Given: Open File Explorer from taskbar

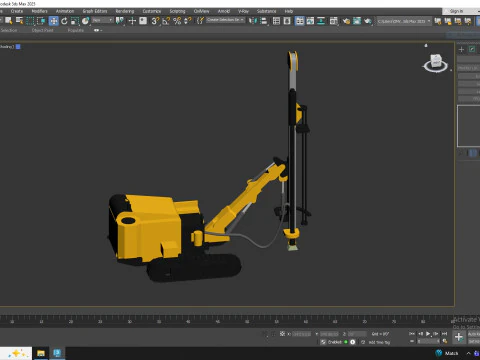Looking at the screenshot, I should [x=41, y=353].
